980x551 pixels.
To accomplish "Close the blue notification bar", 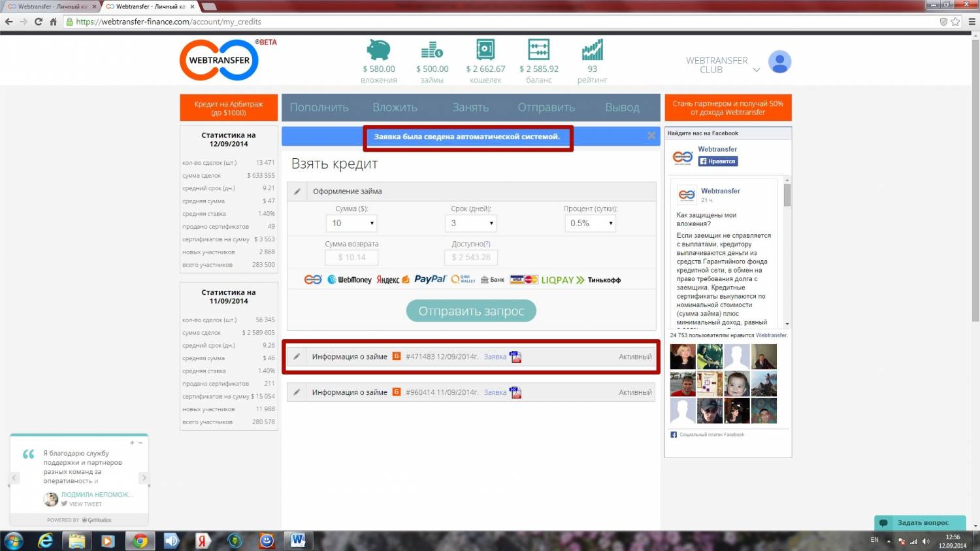I will pyautogui.click(x=651, y=135).
